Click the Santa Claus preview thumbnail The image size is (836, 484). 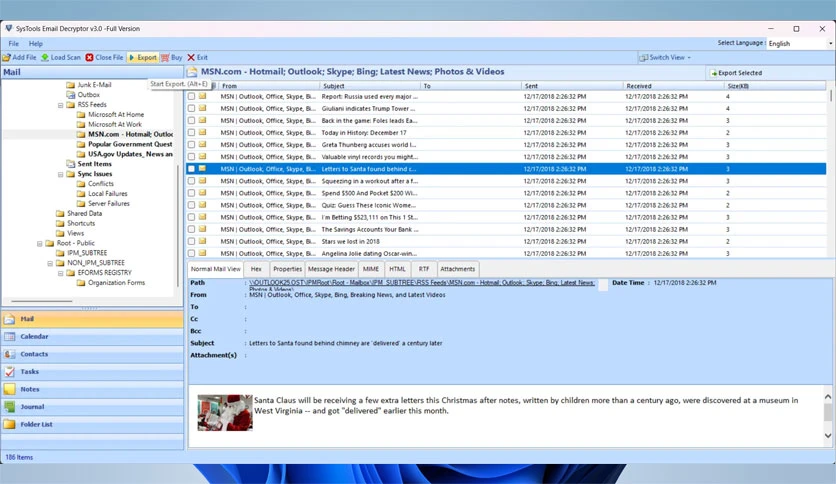pyautogui.click(x=225, y=413)
